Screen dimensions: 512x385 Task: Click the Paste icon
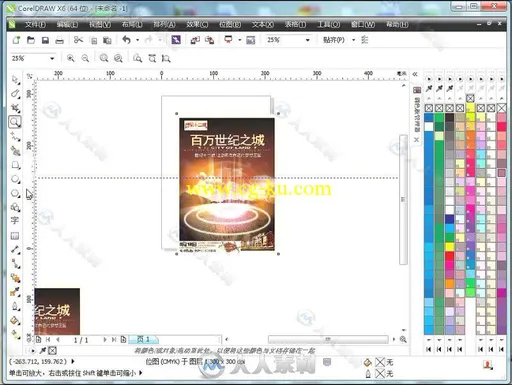(107, 40)
